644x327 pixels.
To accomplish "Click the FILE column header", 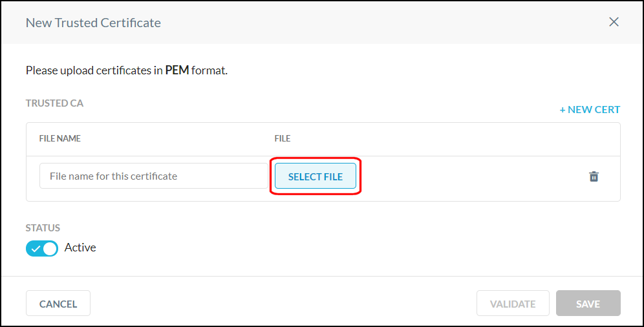I will click(283, 138).
